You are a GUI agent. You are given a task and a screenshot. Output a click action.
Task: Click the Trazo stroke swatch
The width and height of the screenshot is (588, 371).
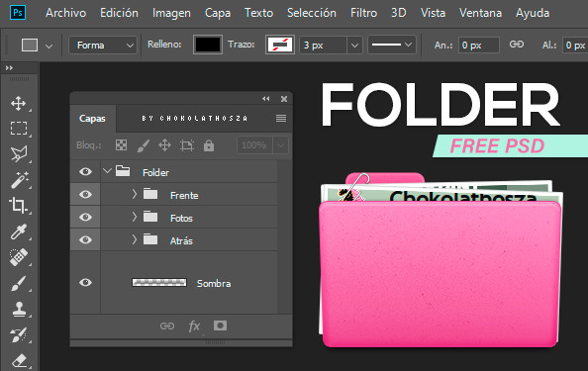point(280,45)
